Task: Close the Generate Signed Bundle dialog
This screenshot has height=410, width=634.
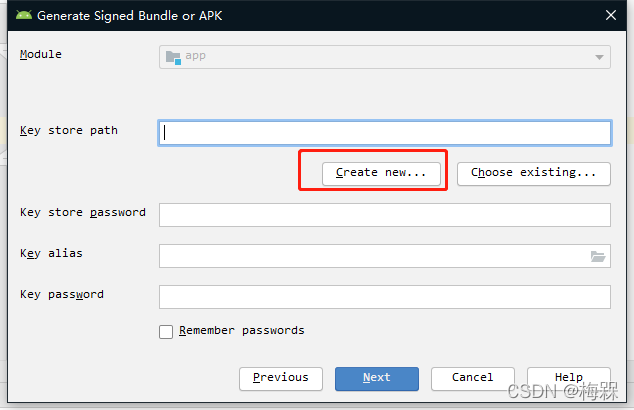Action: click(611, 15)
